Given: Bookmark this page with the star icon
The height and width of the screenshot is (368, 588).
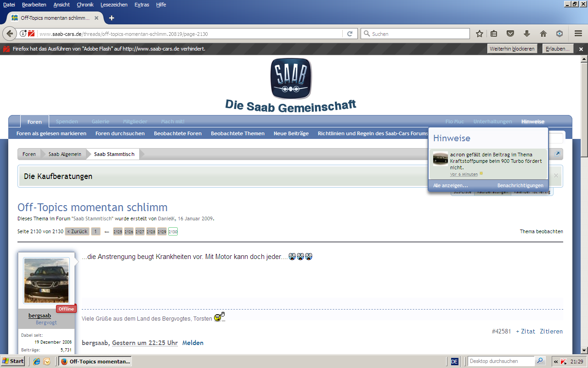Looking at the screenshot, I should (x=480, y=34).
